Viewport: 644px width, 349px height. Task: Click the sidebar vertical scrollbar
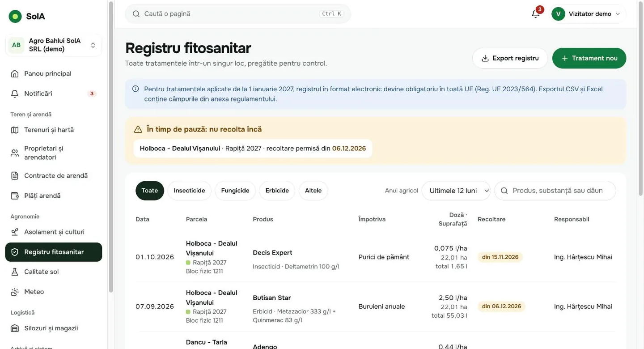tap(111, 148)
